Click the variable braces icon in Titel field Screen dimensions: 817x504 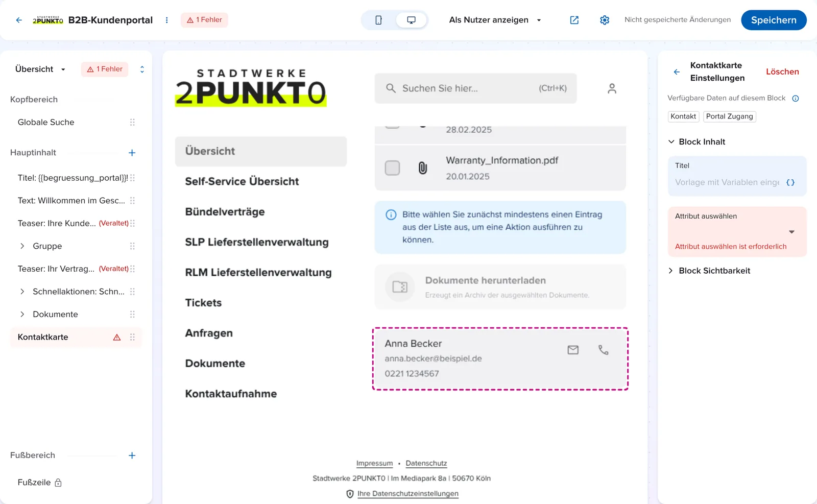(790, 182)
